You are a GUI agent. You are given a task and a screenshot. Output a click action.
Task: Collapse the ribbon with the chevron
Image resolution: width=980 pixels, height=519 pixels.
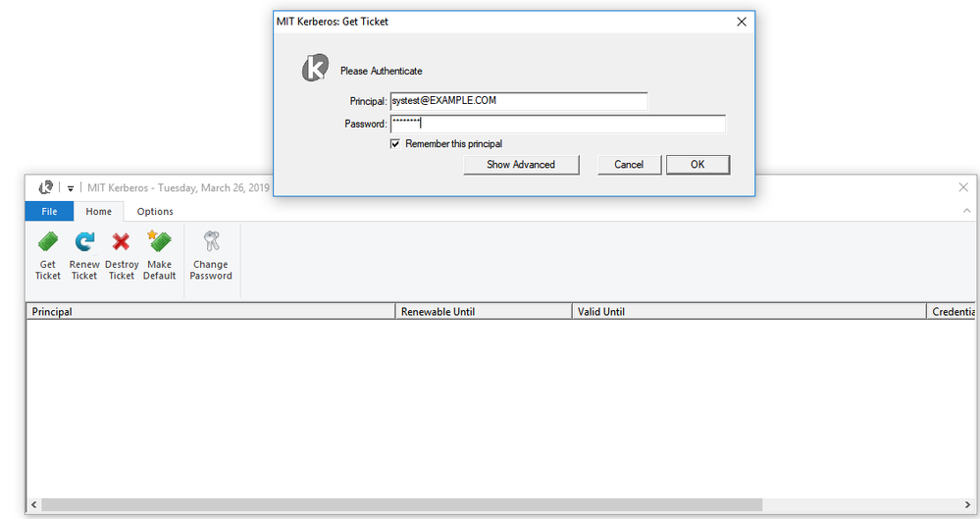(x=967, y=211)
